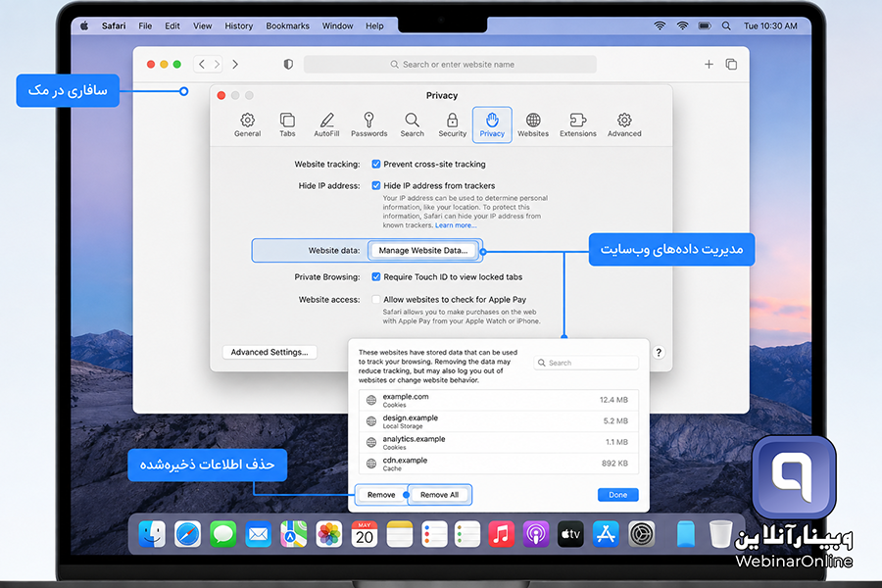Open Messages from the Dock
Viewport: 882px width, 588px height.
coord(222,534)
